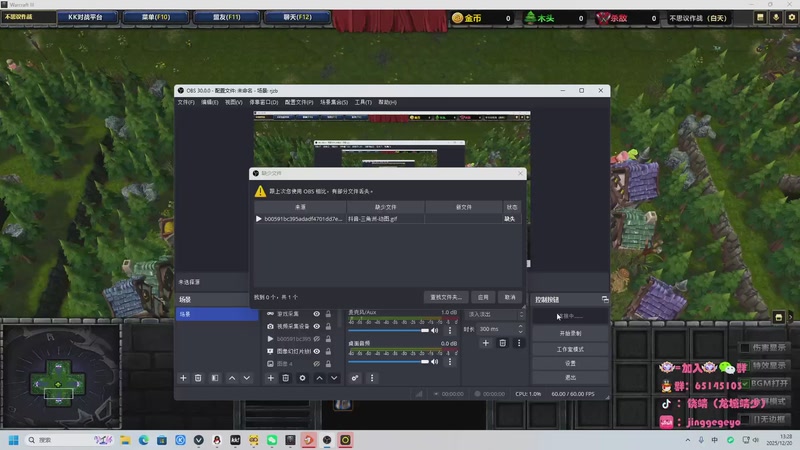Open 场景集合(S) menu in OBS
Image resolution: width=800 pixels, height=450 pixels.
pos(334,102)
